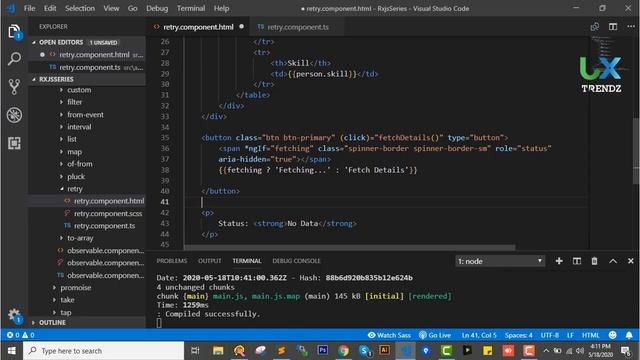640x360 pixels.
Task: Click the warnings count in status bar
Action: click(28, 335)
